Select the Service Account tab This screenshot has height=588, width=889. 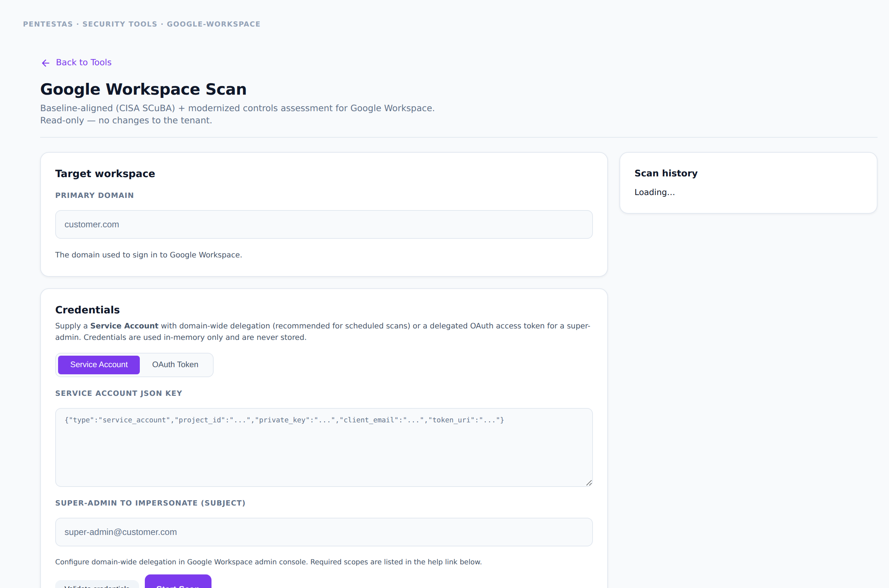point(99,365)
